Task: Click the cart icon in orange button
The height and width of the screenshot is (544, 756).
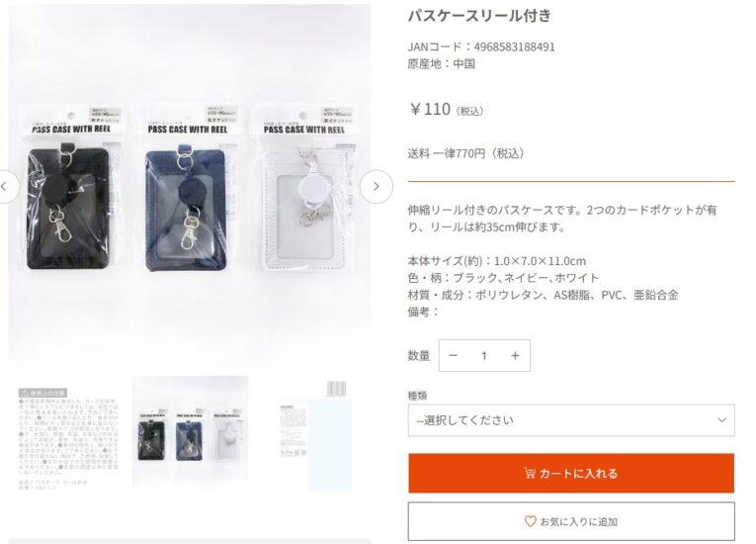Action: (530, 473)
